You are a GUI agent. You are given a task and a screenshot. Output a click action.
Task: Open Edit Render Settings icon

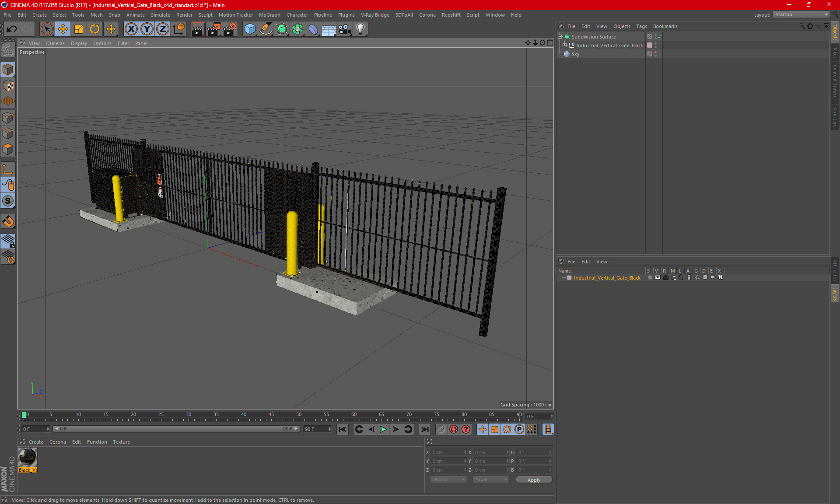230,29
